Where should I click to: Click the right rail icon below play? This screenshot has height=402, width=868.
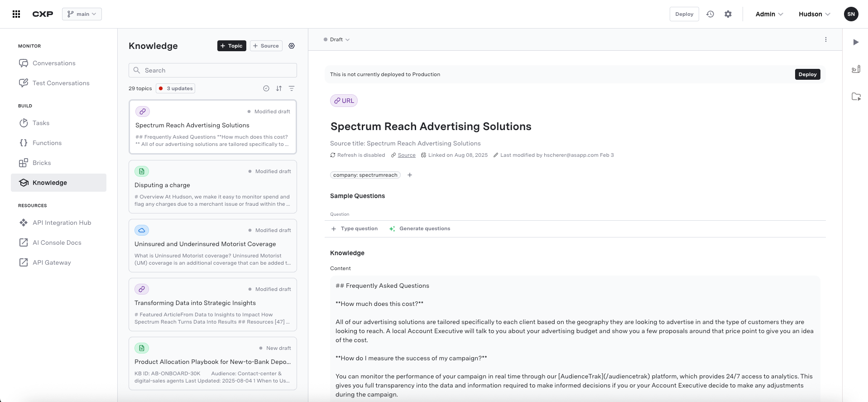point(856,69)
